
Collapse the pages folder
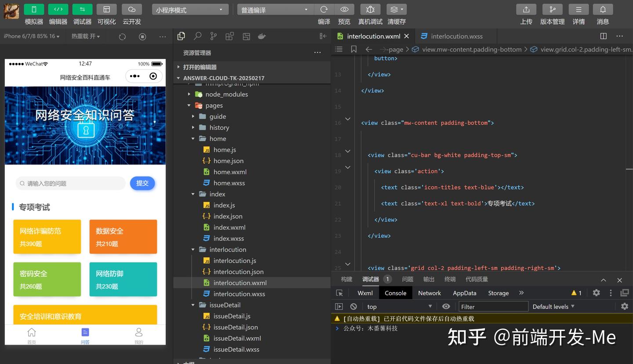(x=252, y=105)
